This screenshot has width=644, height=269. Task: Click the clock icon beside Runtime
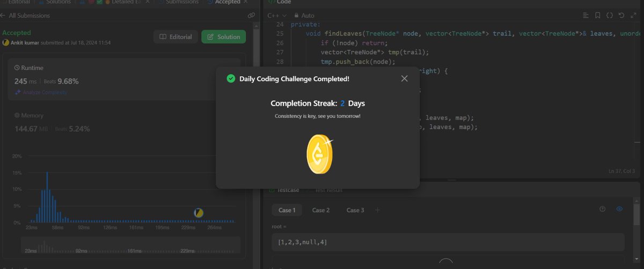coord(17,68)
